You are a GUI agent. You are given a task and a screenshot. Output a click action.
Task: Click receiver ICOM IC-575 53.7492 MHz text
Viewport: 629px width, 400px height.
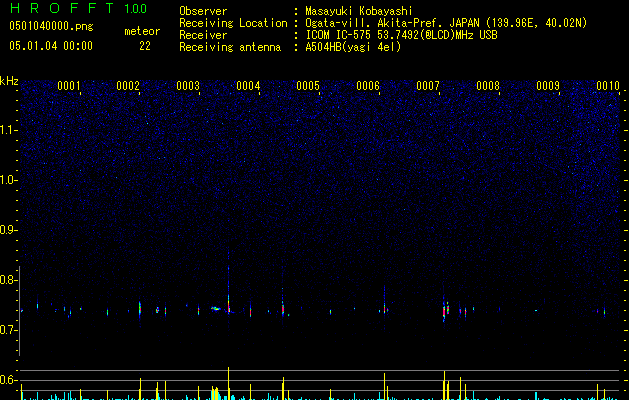click(401, 35)
